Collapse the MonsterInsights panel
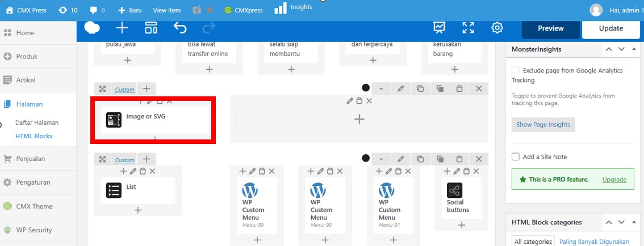Screen dimensions: 644x246 (x=634, y=49)
